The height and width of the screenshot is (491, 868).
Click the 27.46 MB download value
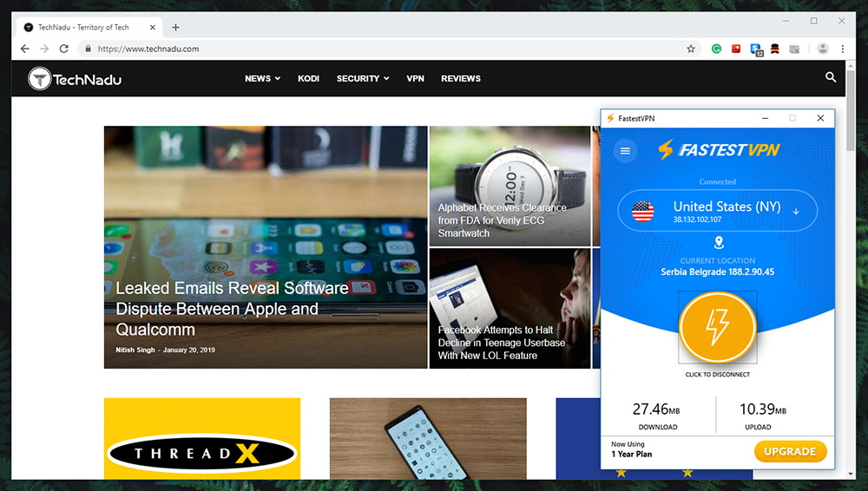(656, 409)
